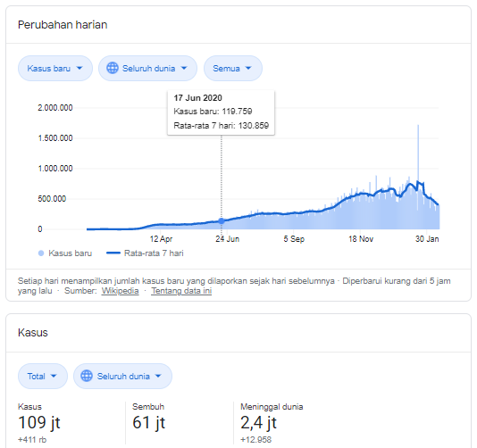Click globe icon in chart's Seluruh dunia filter
This screenshot has height=448, width=477.
[x=113, y=68]
